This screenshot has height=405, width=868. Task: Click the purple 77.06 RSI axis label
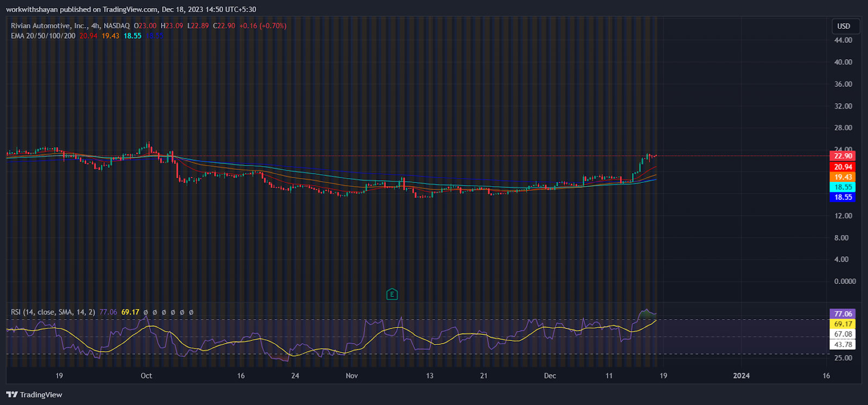[843, 314]
